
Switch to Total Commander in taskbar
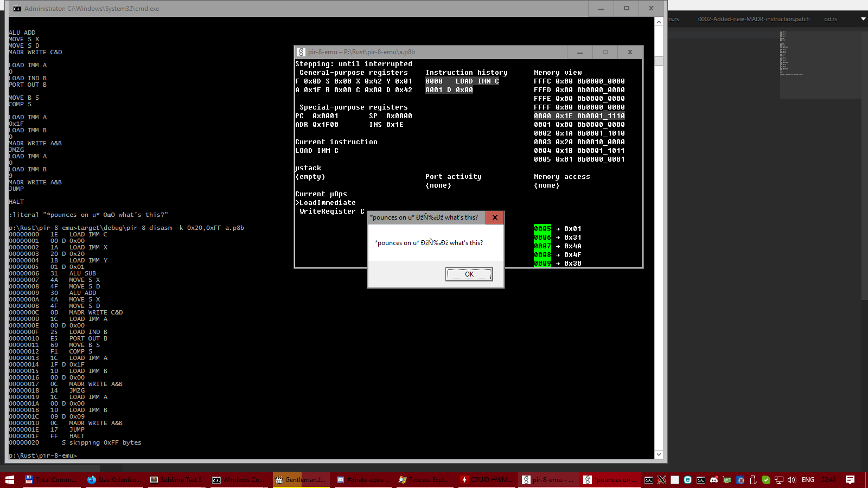point(49,480)
